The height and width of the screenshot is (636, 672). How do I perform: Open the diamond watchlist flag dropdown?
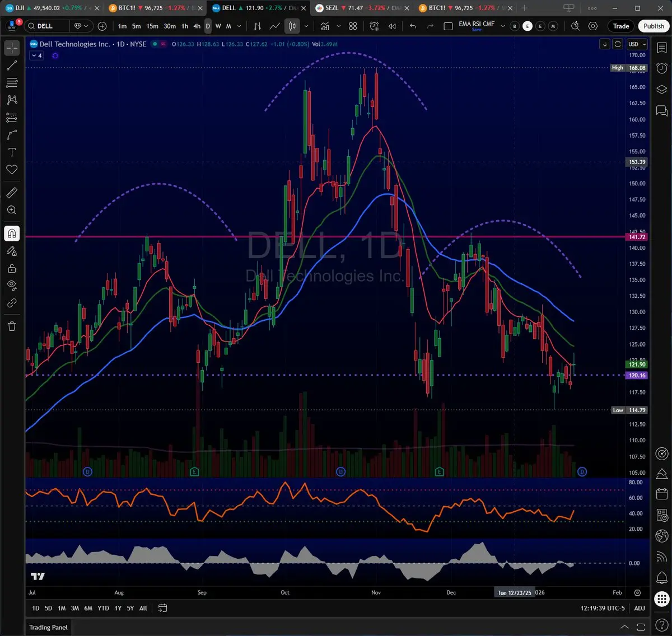82,26
